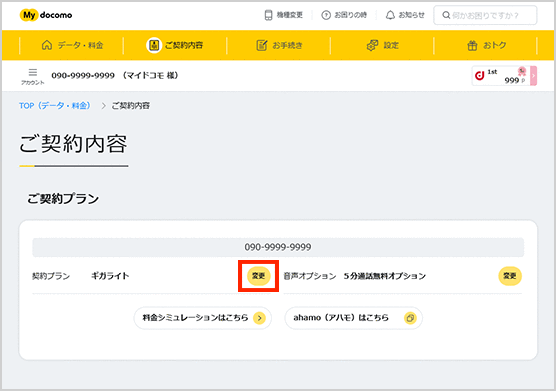
Task: Click the search field 何かお困りですか？
Action: coord(485,15)
